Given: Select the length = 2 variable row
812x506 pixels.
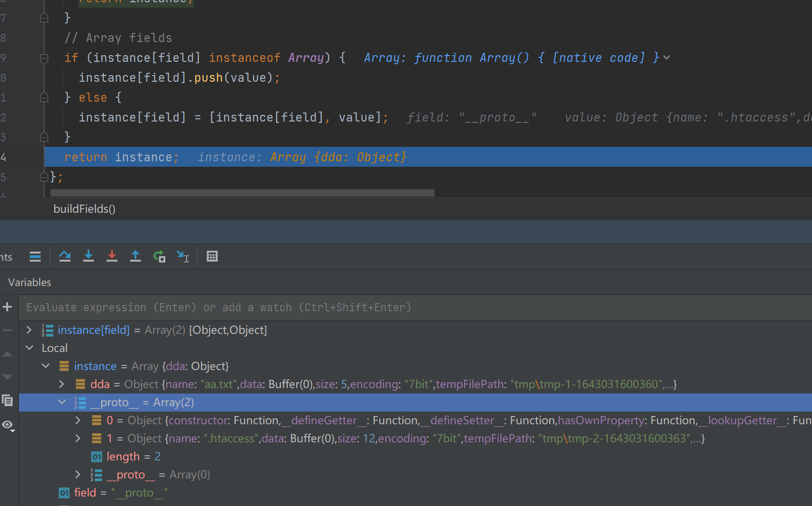Looking at the screenshot, I should coord(415,456).
